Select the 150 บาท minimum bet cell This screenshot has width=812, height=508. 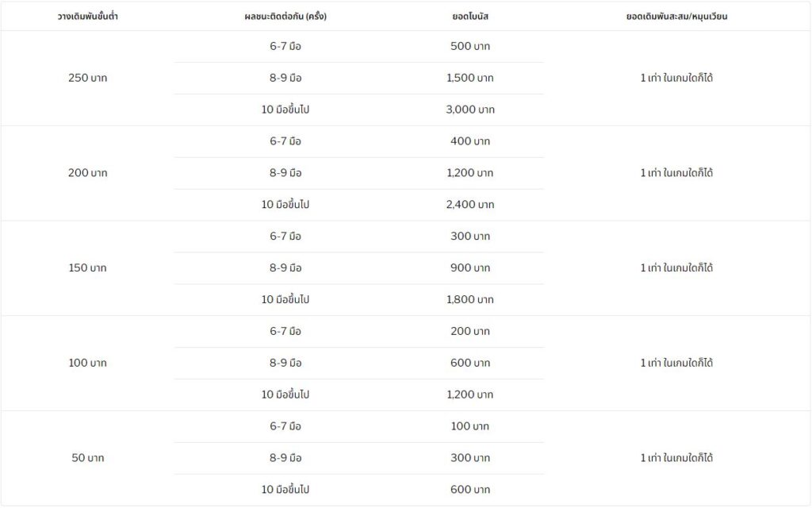pos(87,268)
